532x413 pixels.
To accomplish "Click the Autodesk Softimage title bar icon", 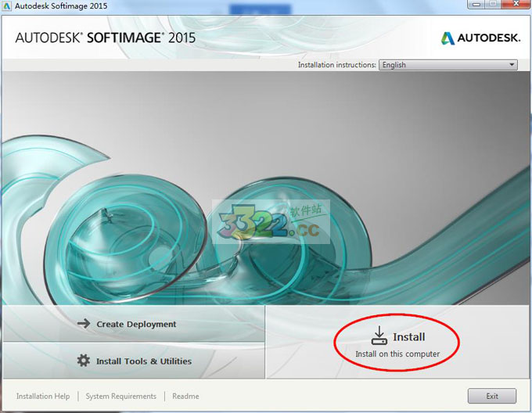I will point(7,6).
